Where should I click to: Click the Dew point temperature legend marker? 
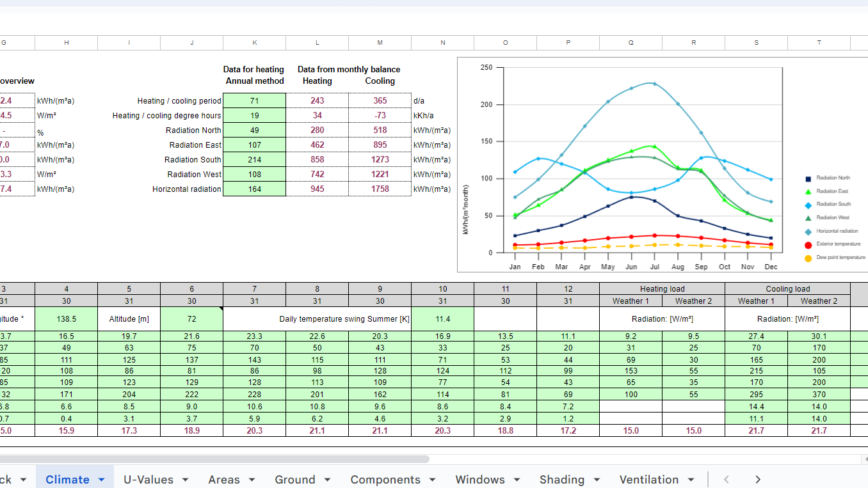[x=809, y=255]
